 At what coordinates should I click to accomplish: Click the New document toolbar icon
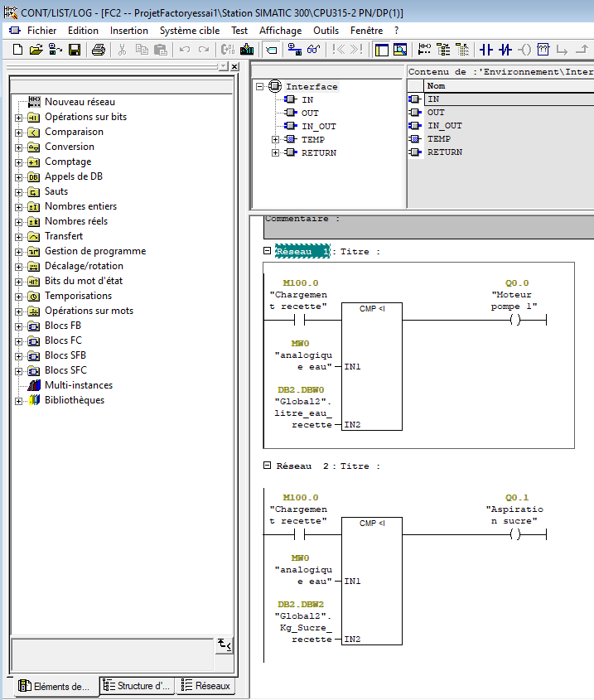pyautogui.click(x=17, y=50)
